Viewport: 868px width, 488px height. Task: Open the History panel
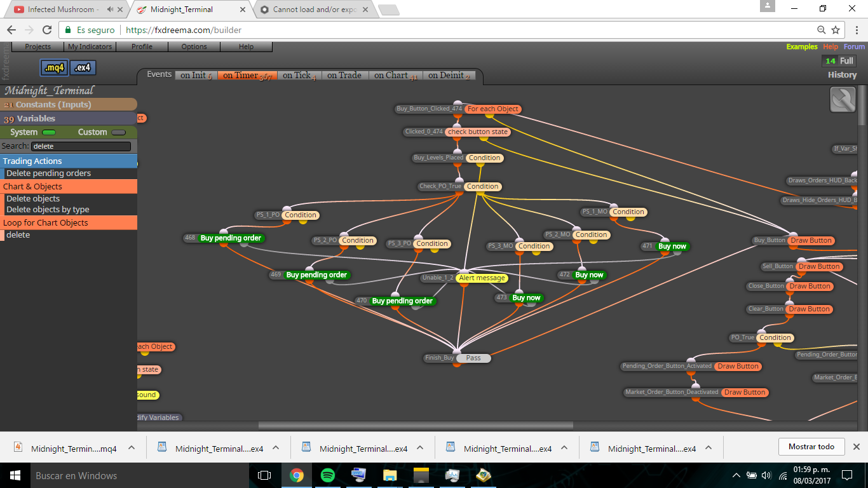tap(842, 75)
